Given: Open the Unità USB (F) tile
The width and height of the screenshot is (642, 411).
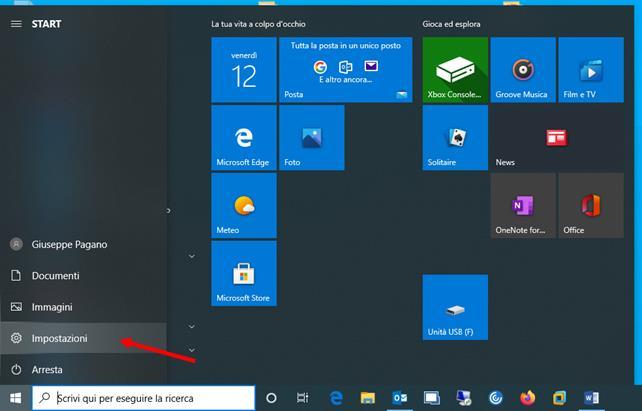Looking at the screenshot, I should coord(455,307).
